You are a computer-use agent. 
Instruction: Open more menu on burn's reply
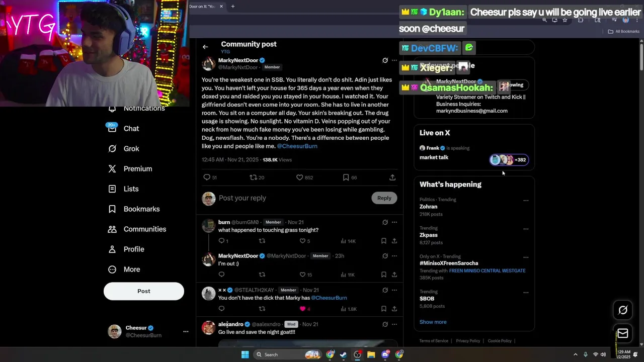[x=394, y=222]
